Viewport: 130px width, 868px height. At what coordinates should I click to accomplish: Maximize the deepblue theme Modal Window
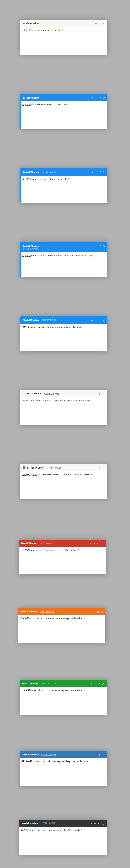[x=99, y=755]
